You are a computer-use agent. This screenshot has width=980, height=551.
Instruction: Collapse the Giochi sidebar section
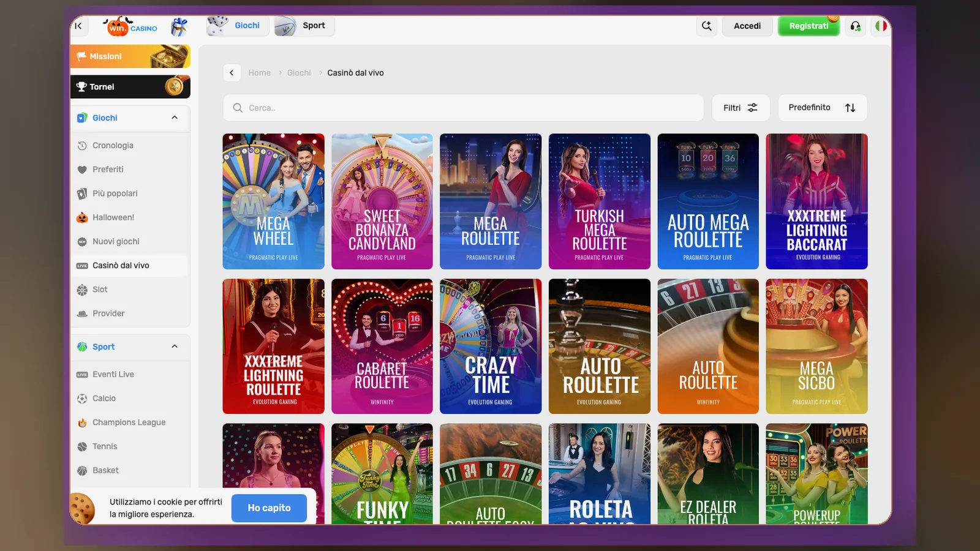(175, 118)
